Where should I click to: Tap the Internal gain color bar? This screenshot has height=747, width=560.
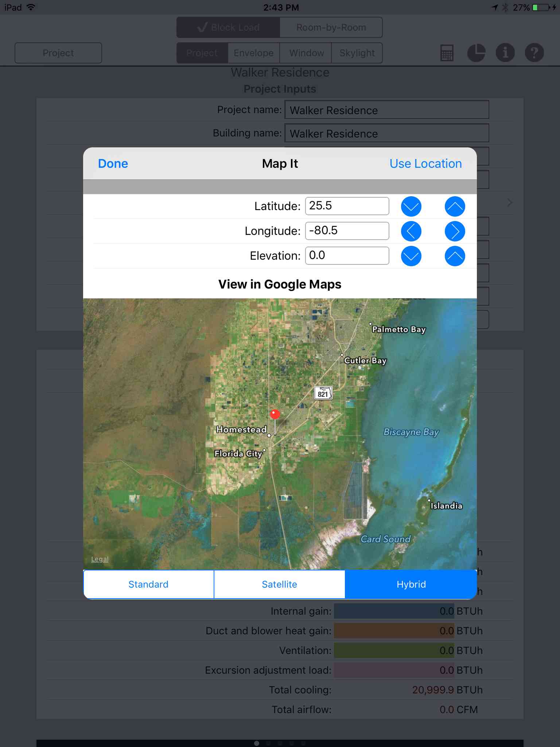(x=394, y=611)
